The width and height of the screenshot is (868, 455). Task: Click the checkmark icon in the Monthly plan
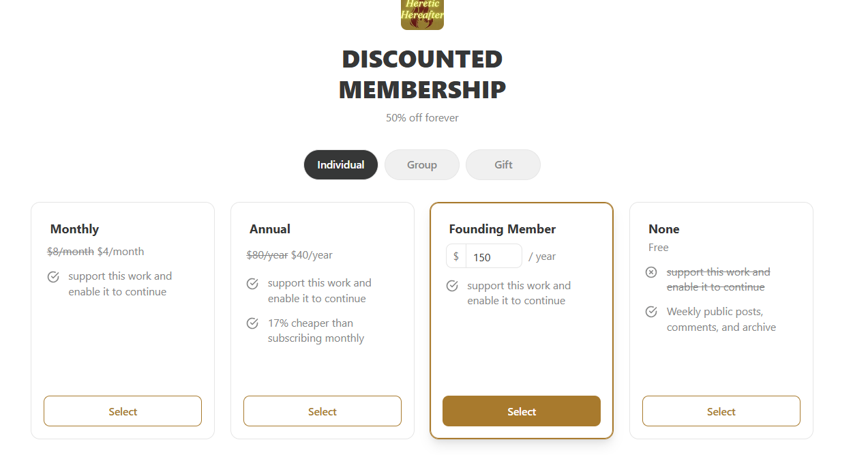click(x=53, y=277)
